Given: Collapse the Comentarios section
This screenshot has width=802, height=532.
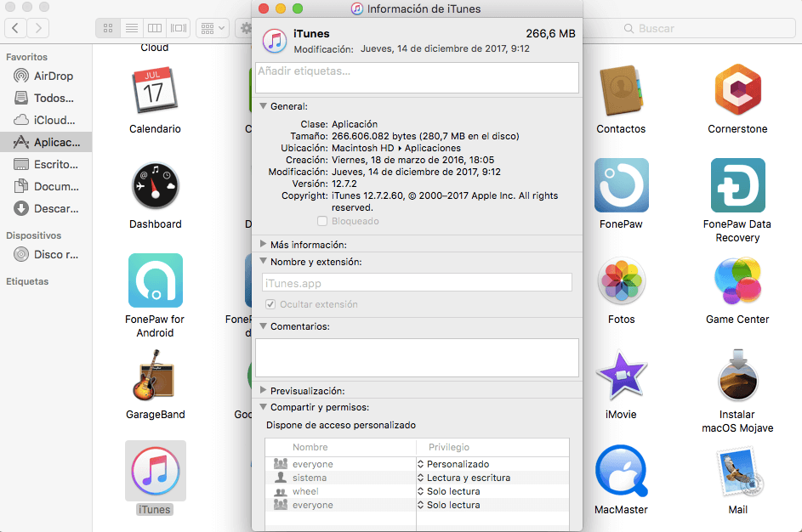Looking at the screenshot, I should 263,326.
